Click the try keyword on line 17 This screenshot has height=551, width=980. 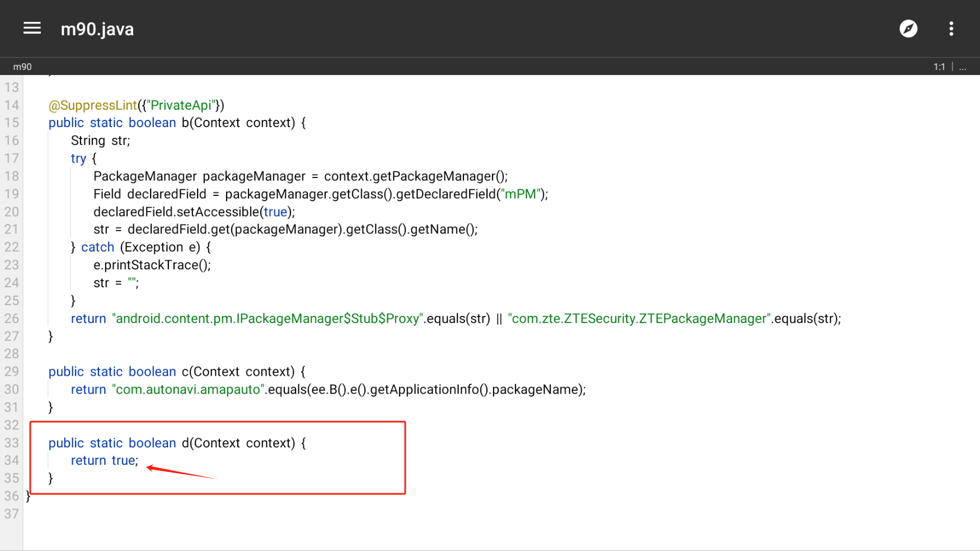[78, 158]
